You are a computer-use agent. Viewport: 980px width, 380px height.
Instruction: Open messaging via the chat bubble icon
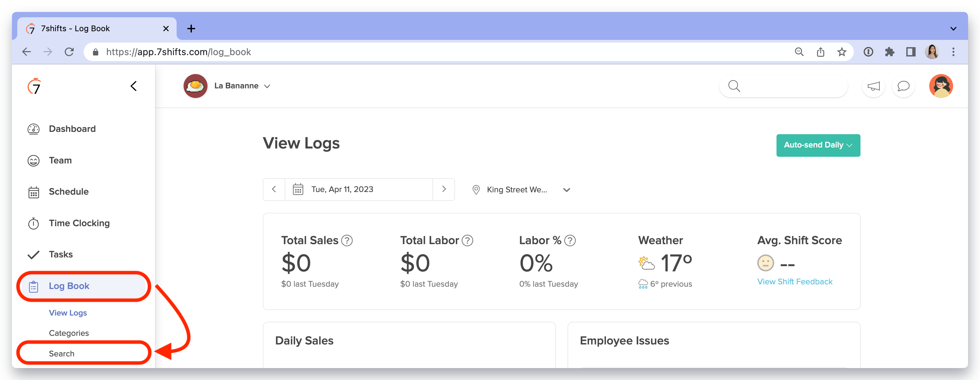pos(903,86)
